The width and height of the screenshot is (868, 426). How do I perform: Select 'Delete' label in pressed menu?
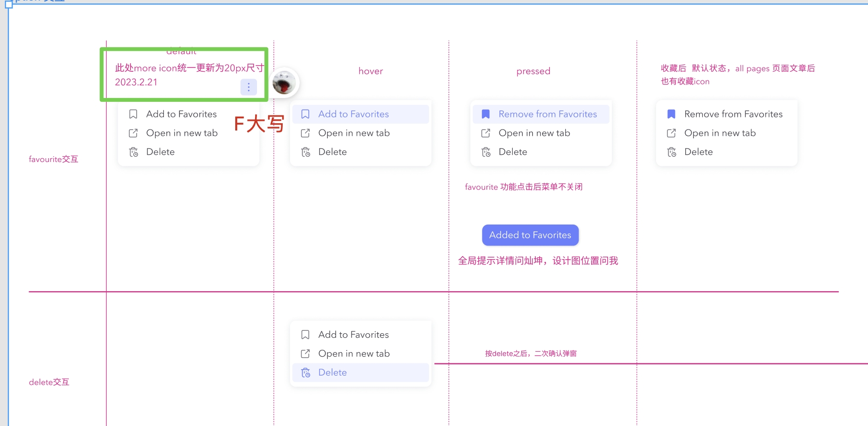[x=513, y=152]
